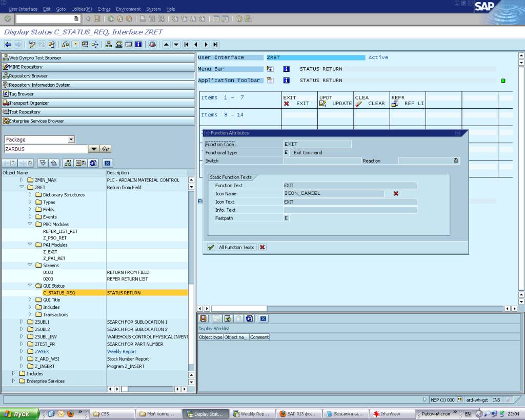This screenshot has height=420, width=525.
Task: Collapse the ZRET folder
Action: click(22, 187)
